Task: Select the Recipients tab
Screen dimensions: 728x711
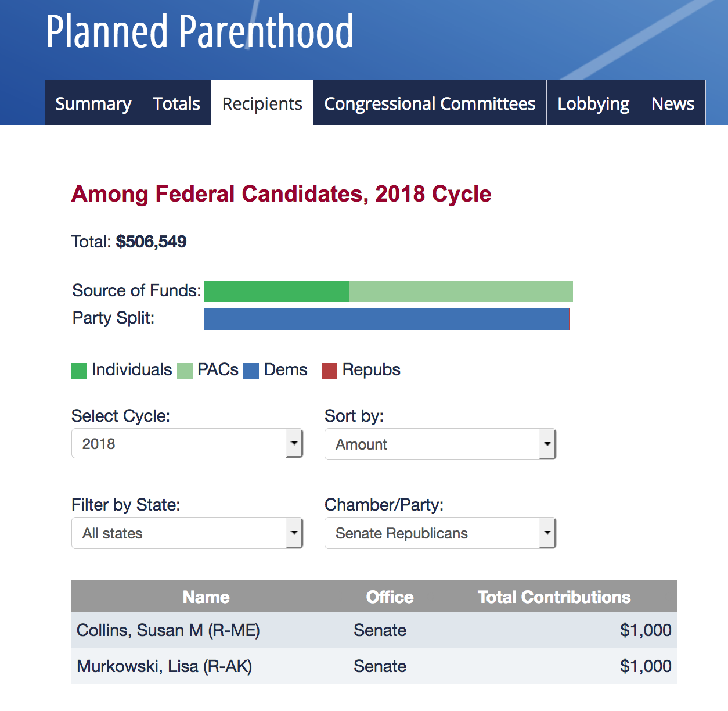Action: pos(262,103)
